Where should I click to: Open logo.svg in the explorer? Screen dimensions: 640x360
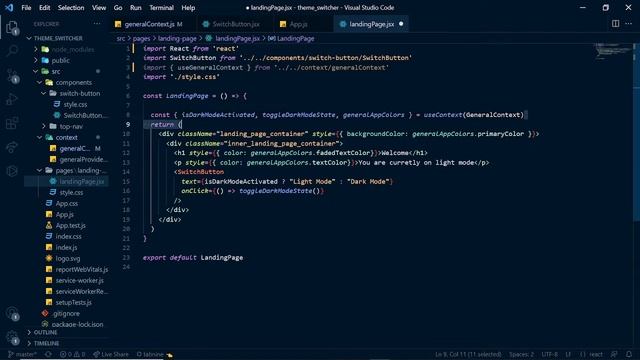pos(68,258)
